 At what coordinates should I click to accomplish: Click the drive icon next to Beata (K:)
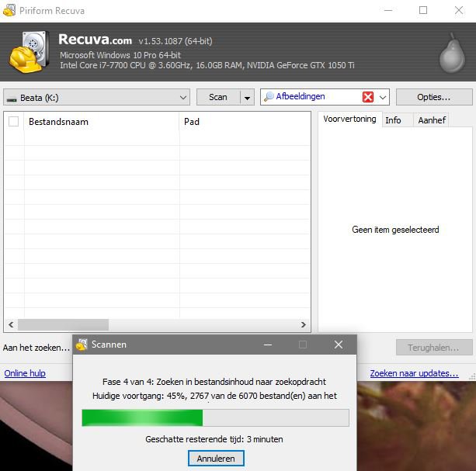pos(12,99)
